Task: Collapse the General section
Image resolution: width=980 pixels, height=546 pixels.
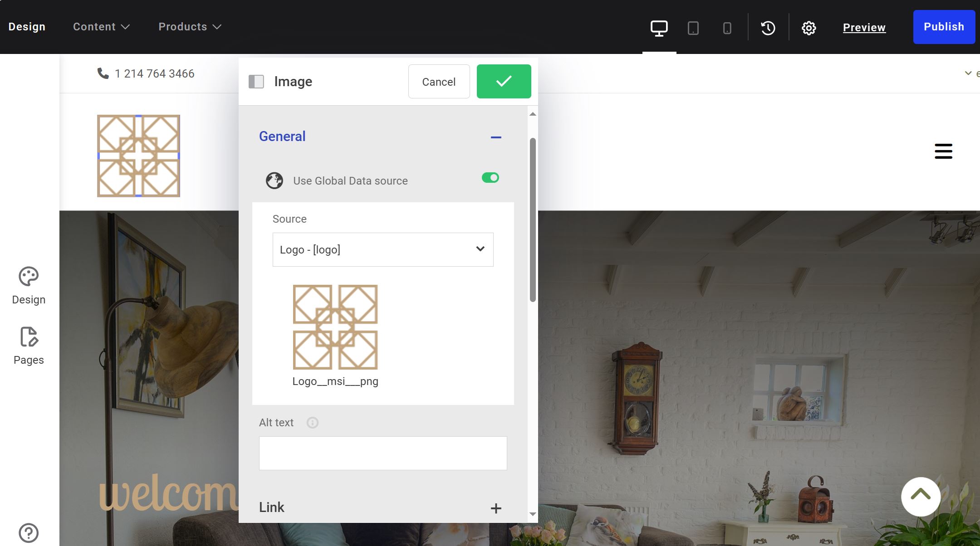Action: (x=496, y=137)
